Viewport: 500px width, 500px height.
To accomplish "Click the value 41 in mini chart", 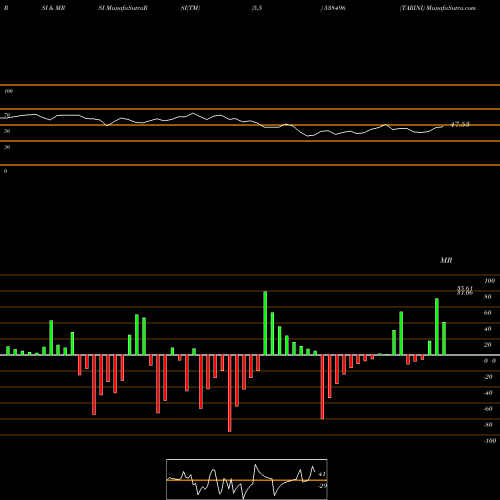I will point(322,474).
